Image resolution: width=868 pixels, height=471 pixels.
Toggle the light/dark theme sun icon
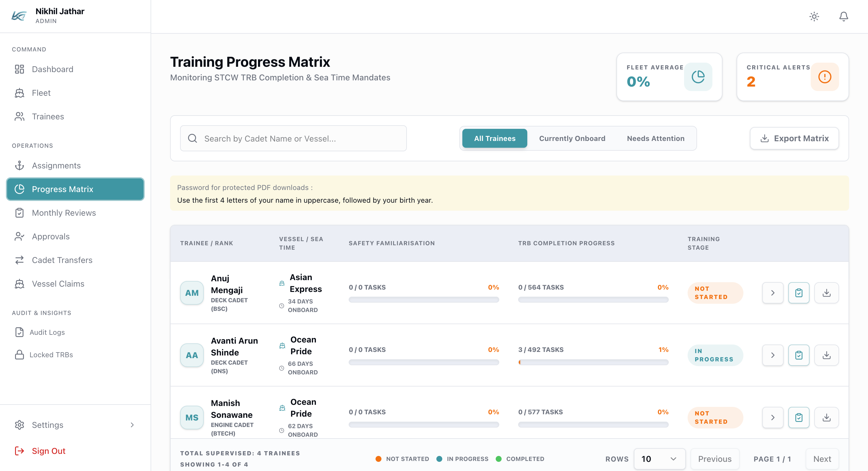click(x=814, y=17)
